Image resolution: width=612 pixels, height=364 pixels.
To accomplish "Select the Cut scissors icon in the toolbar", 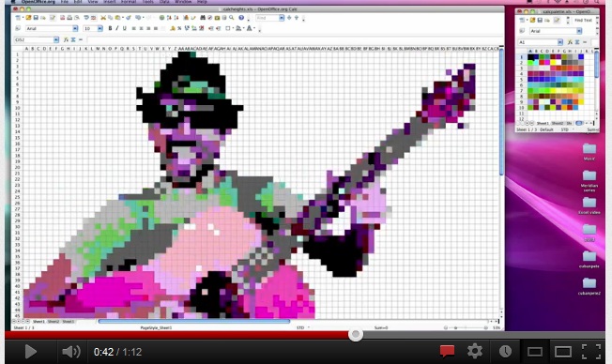I will pos(103,18).
